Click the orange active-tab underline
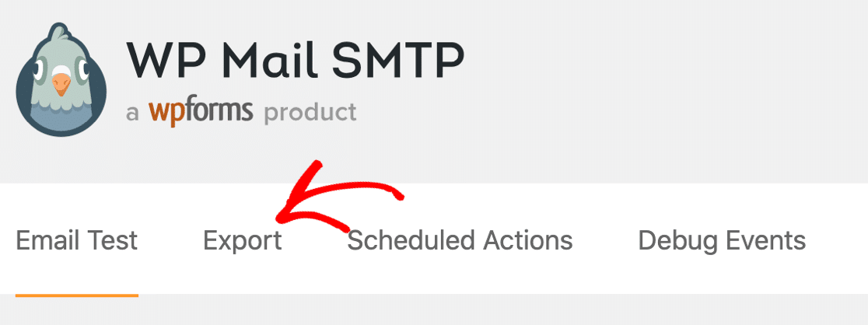This screenshot has width=868, height=325. point(76,295)
